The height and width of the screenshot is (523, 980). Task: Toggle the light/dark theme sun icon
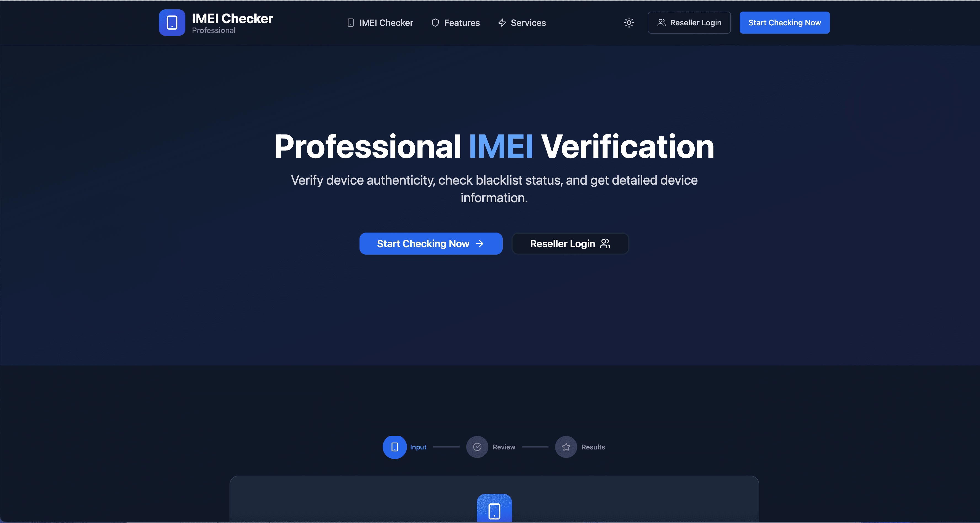629,22
